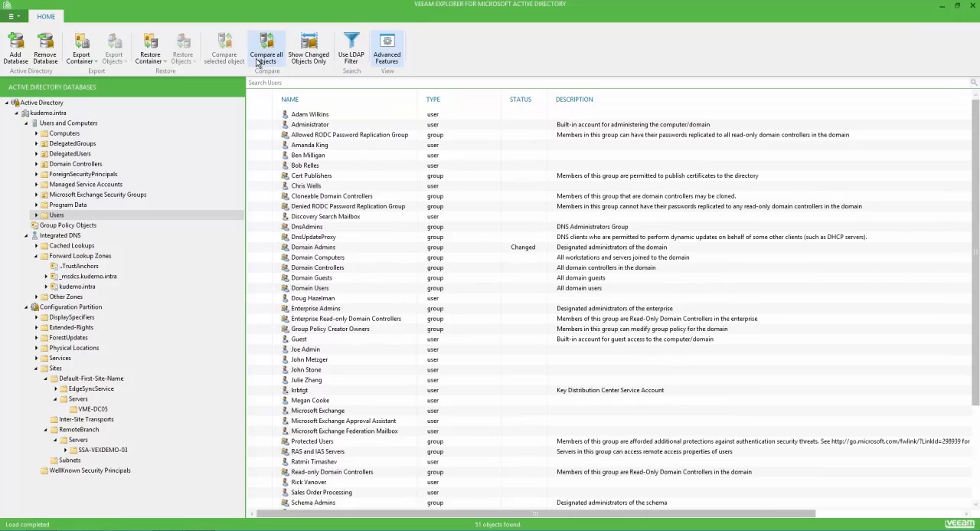Open the Export Container ribbon button
980x531 pixels.
pos(81,48)
